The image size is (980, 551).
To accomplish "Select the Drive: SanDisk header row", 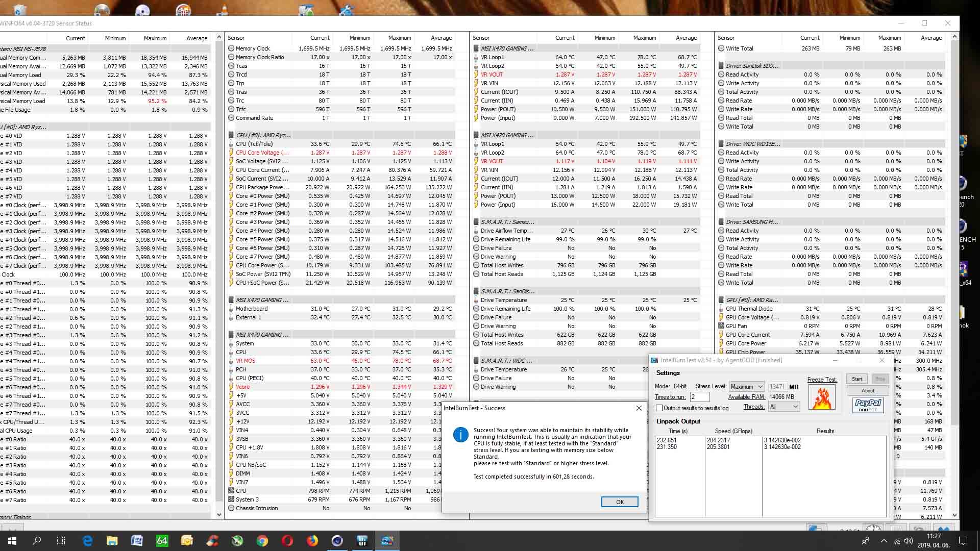I will (x=831, y=66).
